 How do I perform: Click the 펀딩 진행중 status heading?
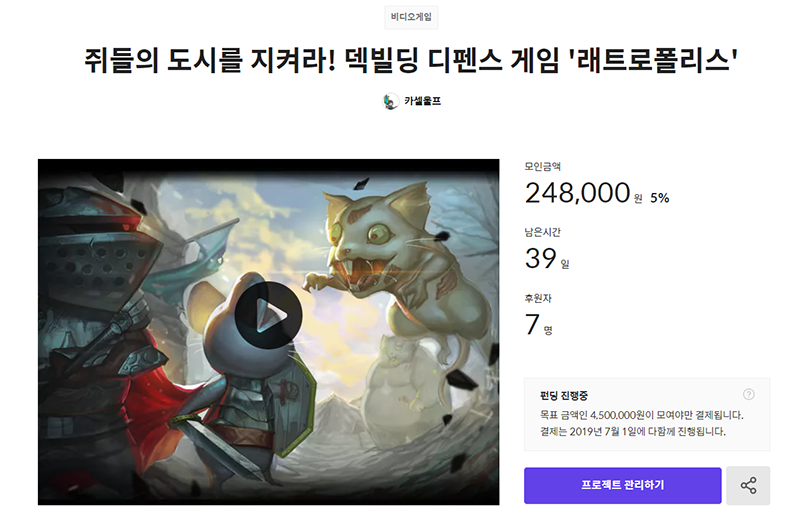pyautogui.click(x=564, y=396)
